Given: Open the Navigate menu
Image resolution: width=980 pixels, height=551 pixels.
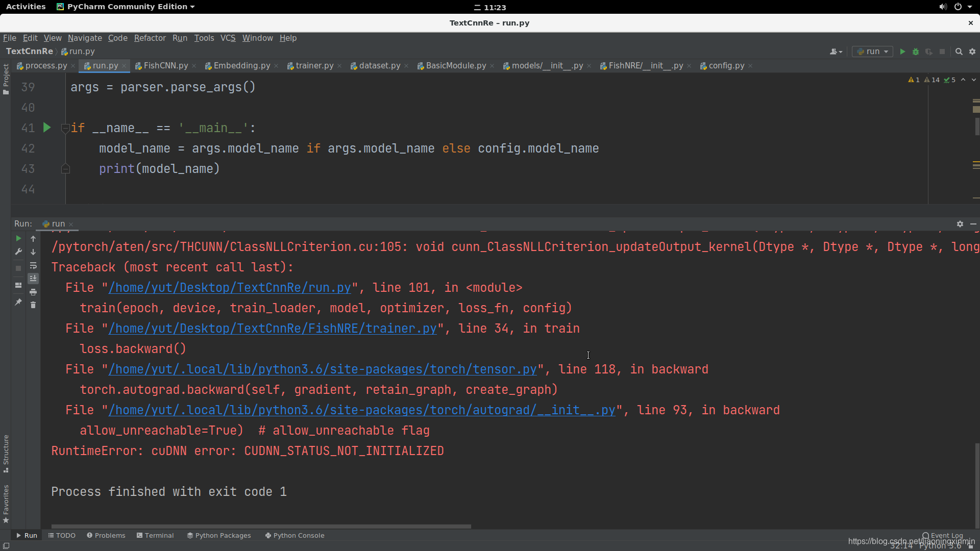Looking at the screenshot, I should click(85, 38).
